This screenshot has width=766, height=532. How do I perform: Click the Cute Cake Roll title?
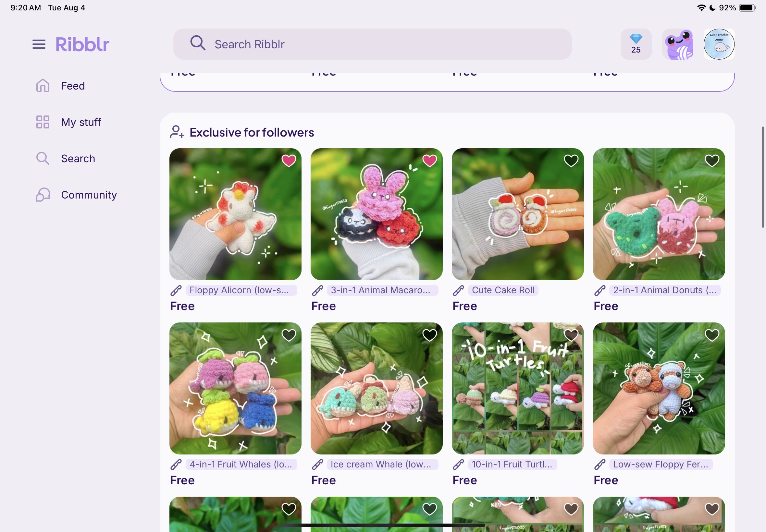(503, 290)
